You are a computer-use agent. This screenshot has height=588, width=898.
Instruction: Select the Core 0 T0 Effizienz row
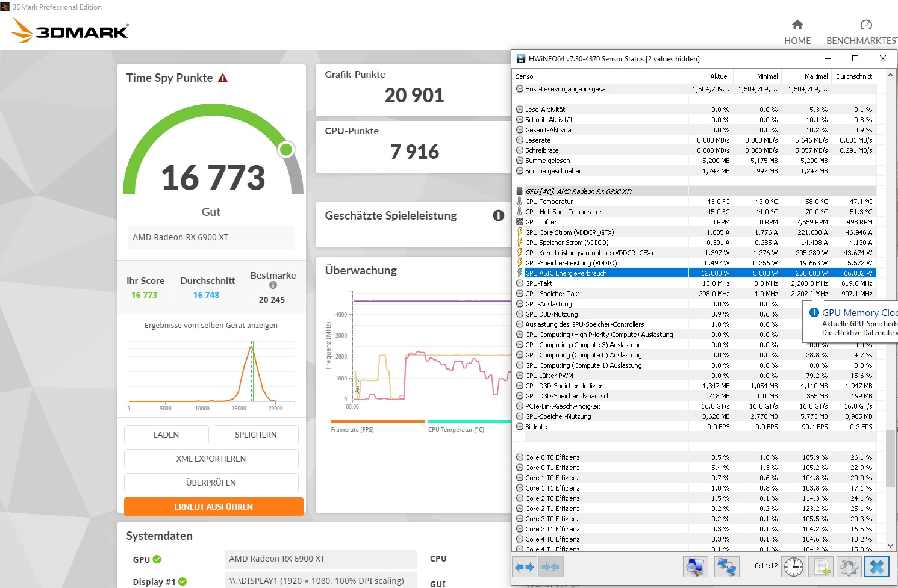coord(695,457)
